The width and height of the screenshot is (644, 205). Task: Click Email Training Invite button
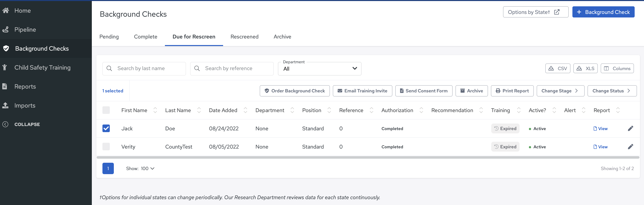pos(362,91)
